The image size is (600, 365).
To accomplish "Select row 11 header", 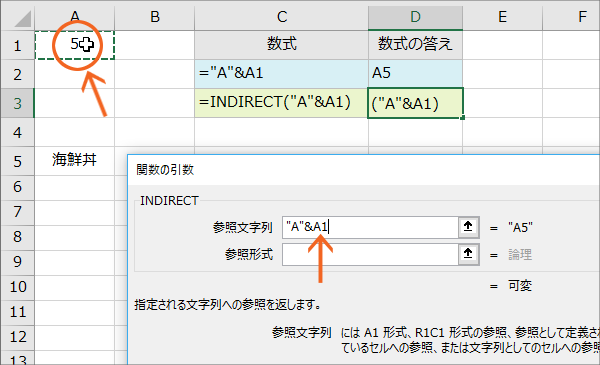I will pyautogui.click(x=17, y=312).
